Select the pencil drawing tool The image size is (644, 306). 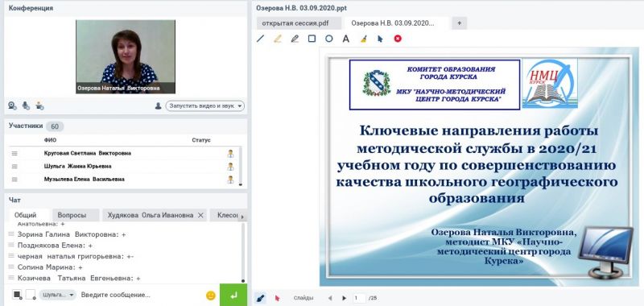click(x=295, y=39)
